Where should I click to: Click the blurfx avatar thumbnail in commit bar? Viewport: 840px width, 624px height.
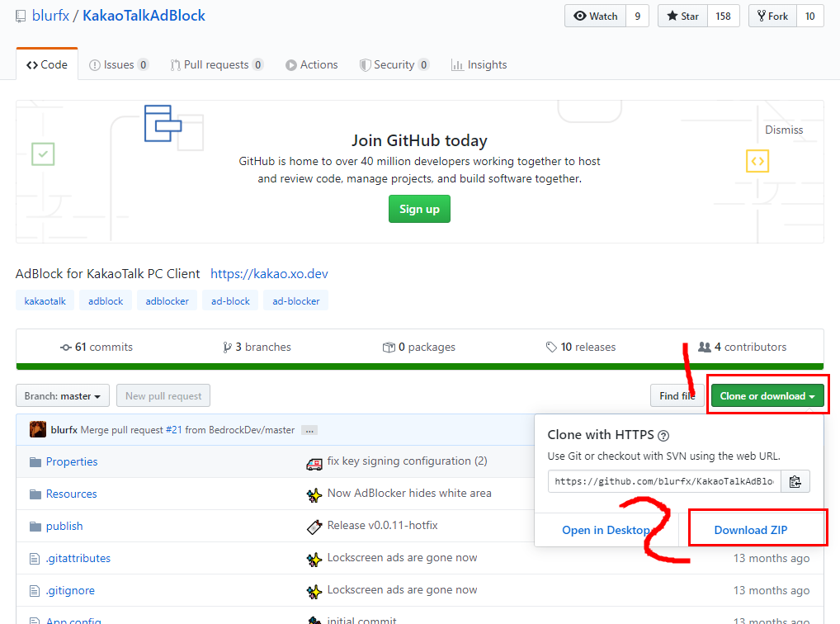tap(38, 429)
